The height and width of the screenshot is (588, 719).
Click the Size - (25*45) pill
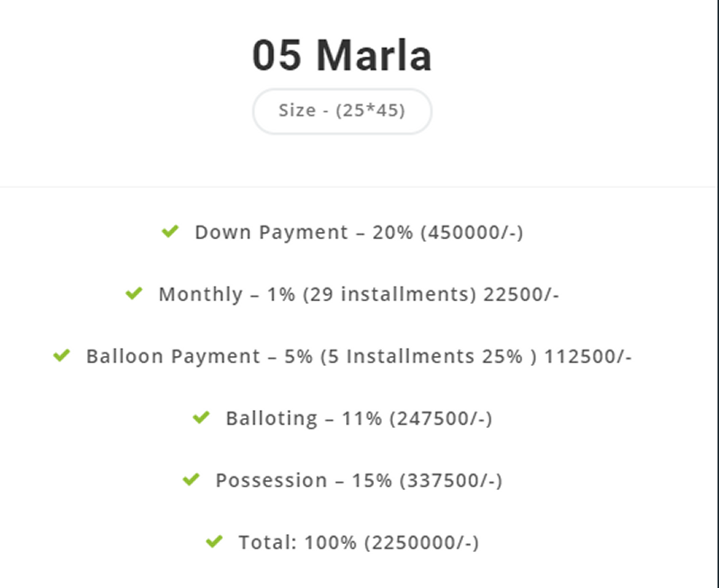click(x=342, y=111)
